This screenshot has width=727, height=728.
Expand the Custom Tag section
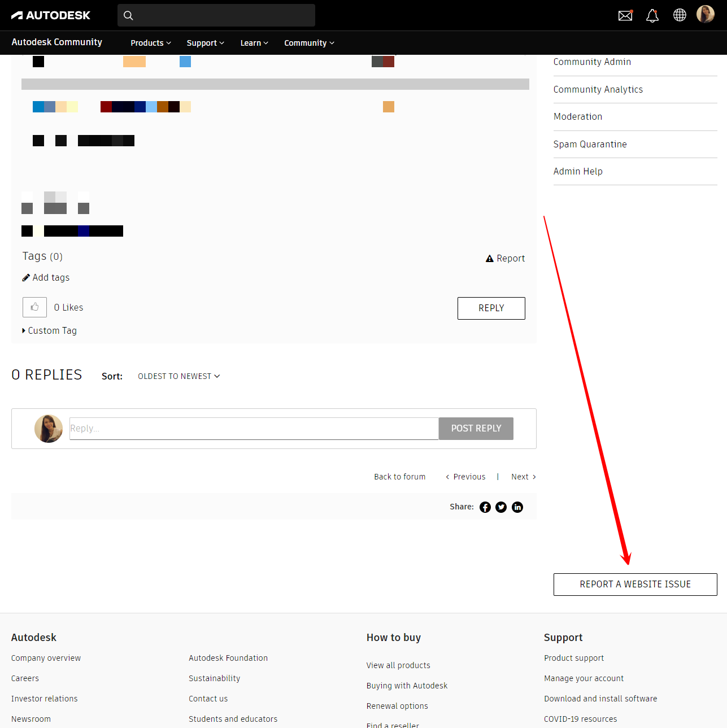coord(50,330)
